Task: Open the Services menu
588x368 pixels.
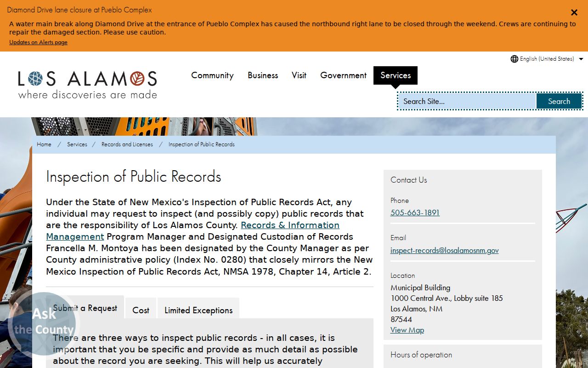Action: click(x=396, y=75)
